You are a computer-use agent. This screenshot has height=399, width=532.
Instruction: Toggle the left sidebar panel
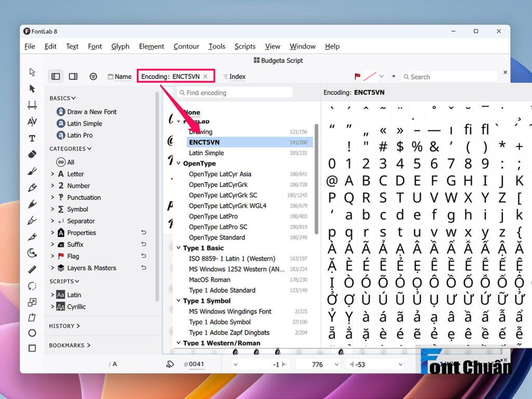click(x=55, y=76)
